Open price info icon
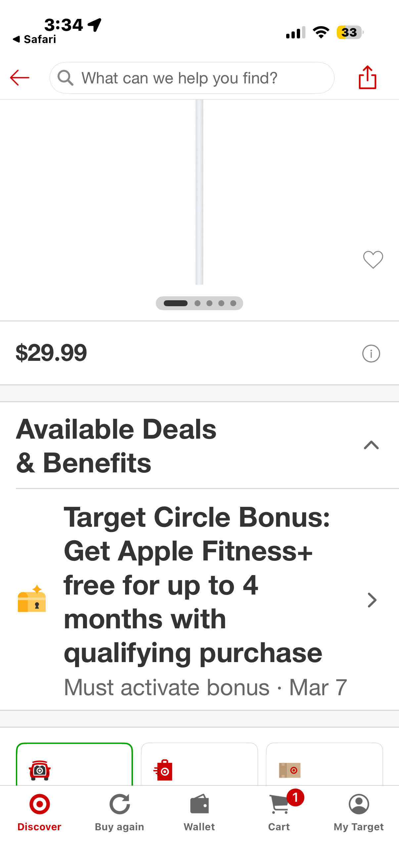The width and height of the screenshot is (399, 868). tap(371, 354)
